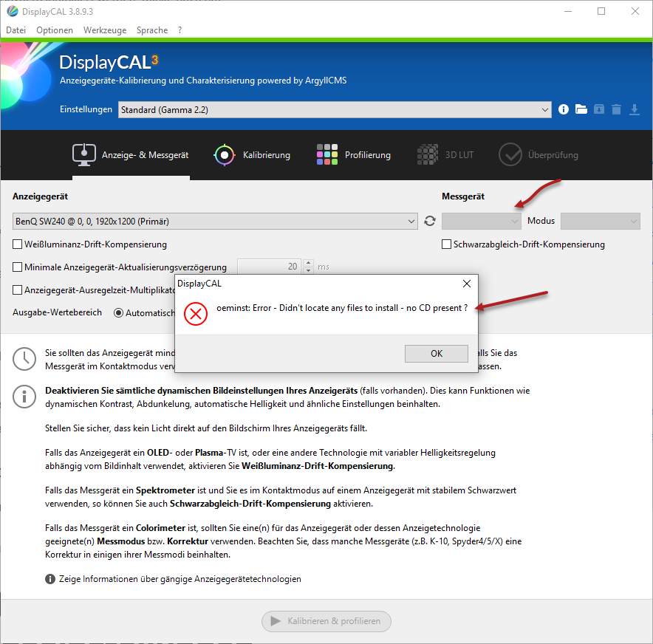Open the Datei menu
653x644 pixels.
click(16, 30)
